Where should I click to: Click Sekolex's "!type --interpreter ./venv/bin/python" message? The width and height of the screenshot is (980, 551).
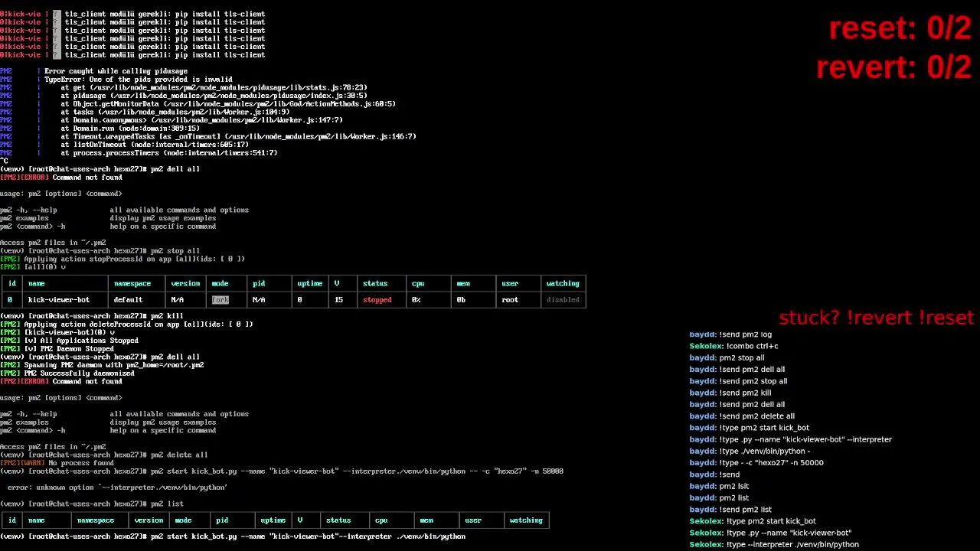pos(774,545)
